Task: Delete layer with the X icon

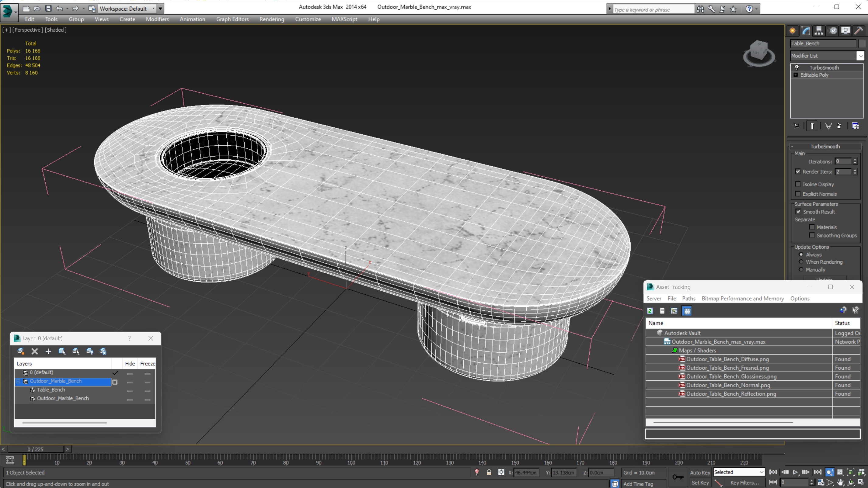Action: (34, 351)
